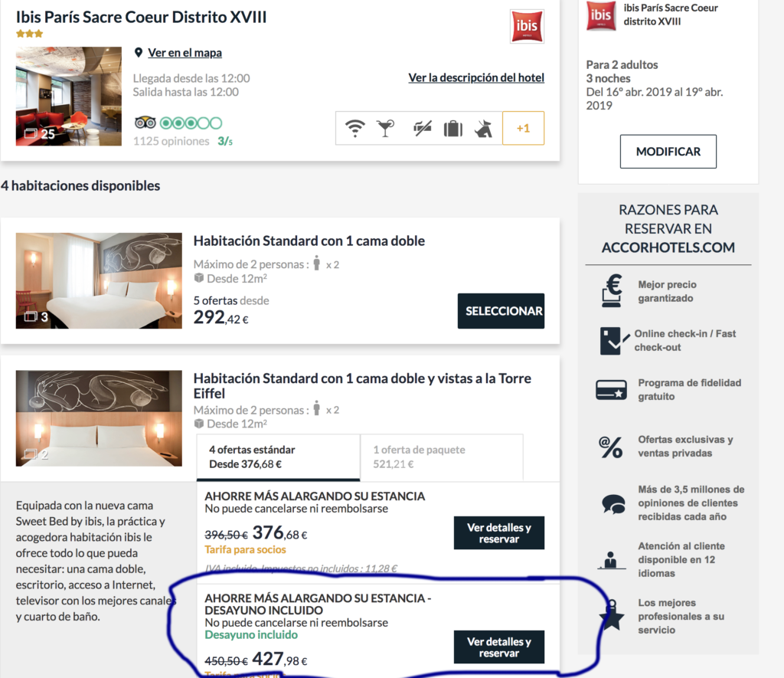Screen dimensions: 784x678
Task: Open the Ver en el mapa link
Action: [185, 53]
